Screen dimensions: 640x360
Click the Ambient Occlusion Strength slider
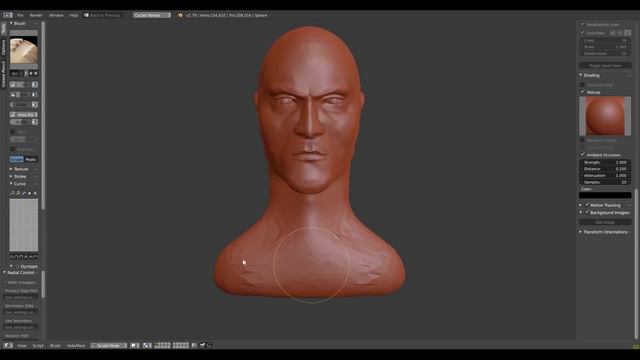click(x=605, y=162)
